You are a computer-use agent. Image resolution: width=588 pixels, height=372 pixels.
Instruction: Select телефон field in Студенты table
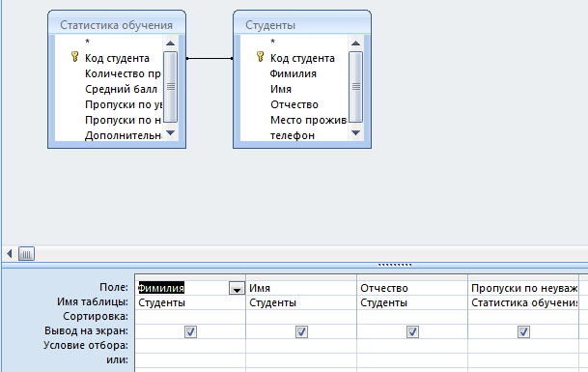coord(293,135)
